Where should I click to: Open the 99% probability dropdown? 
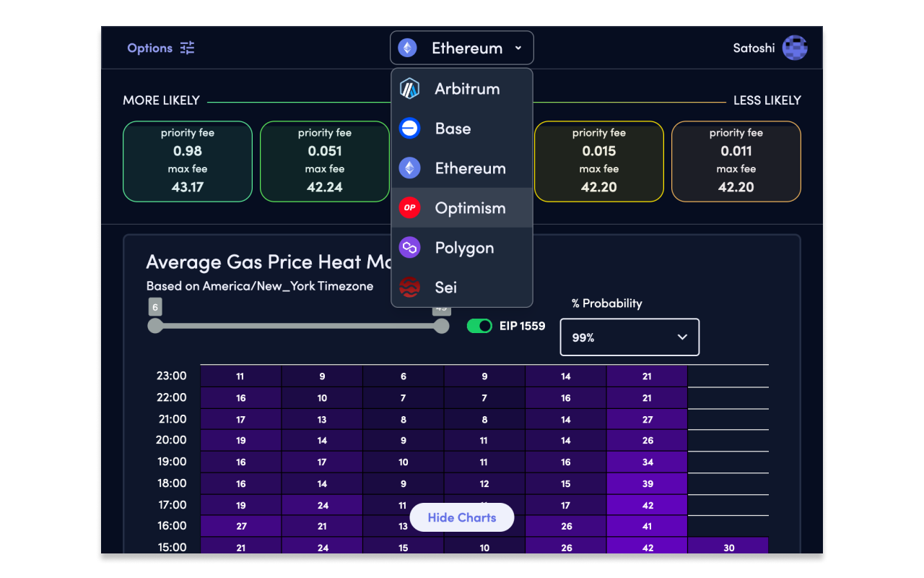pyautogui.click(x=629, y=337)
